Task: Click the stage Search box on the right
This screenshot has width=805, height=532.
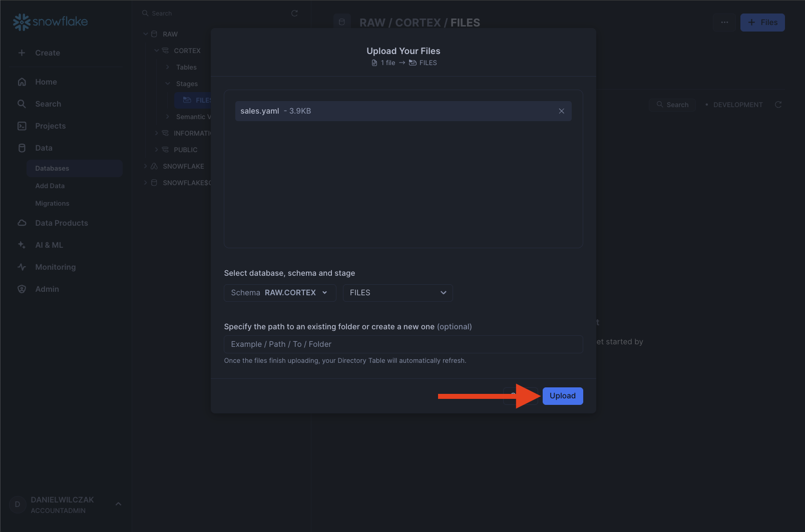Action: pyautogui.click(x=672, y=105)
